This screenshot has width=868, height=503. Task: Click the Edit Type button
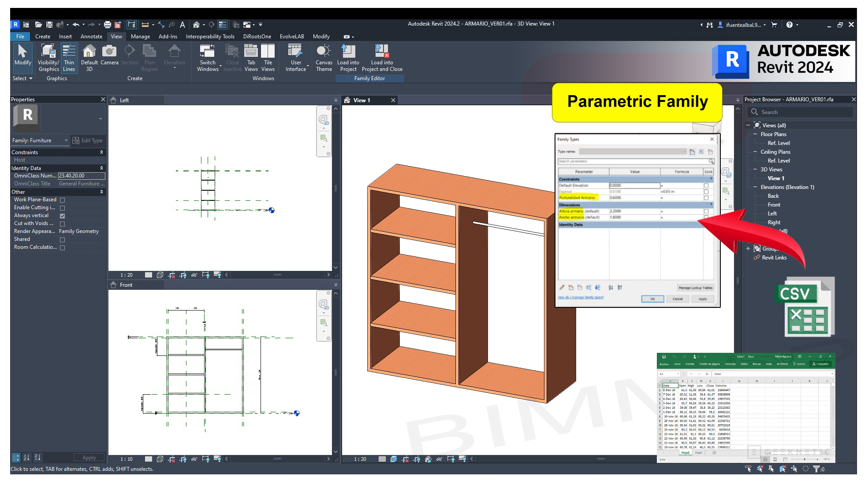click(x=87, y=141)
